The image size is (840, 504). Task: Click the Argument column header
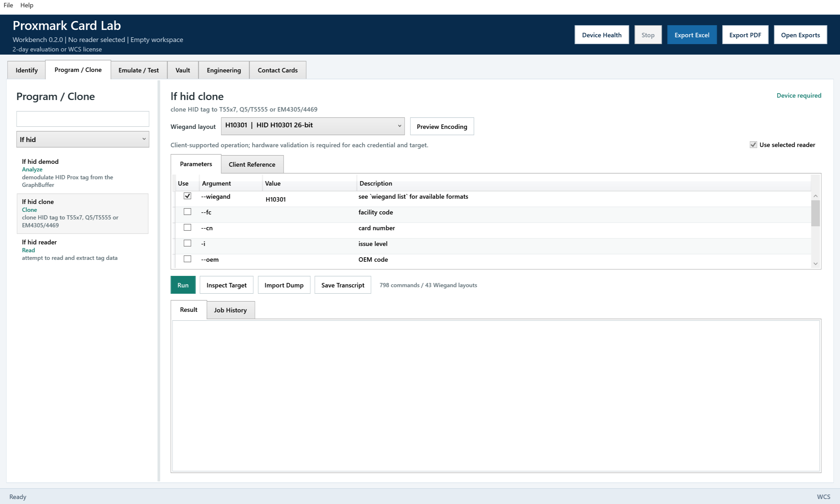tap(231, 183)
